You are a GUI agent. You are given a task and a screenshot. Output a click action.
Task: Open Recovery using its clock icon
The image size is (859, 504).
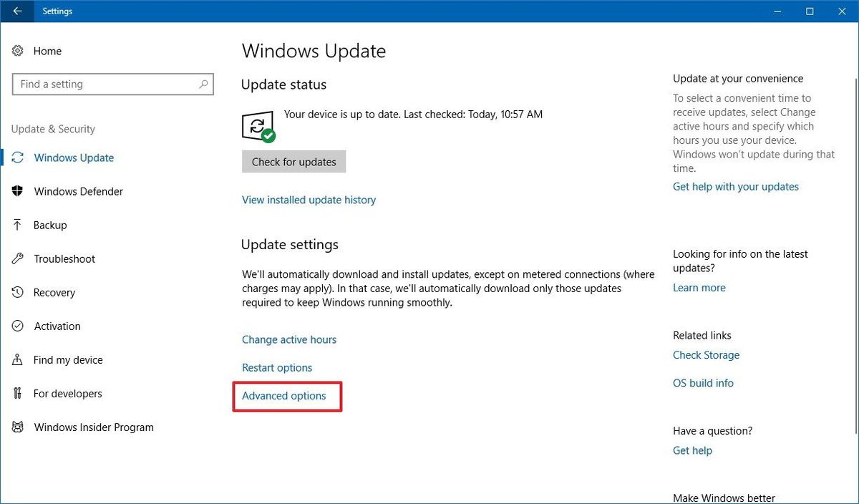coord(17,292)
